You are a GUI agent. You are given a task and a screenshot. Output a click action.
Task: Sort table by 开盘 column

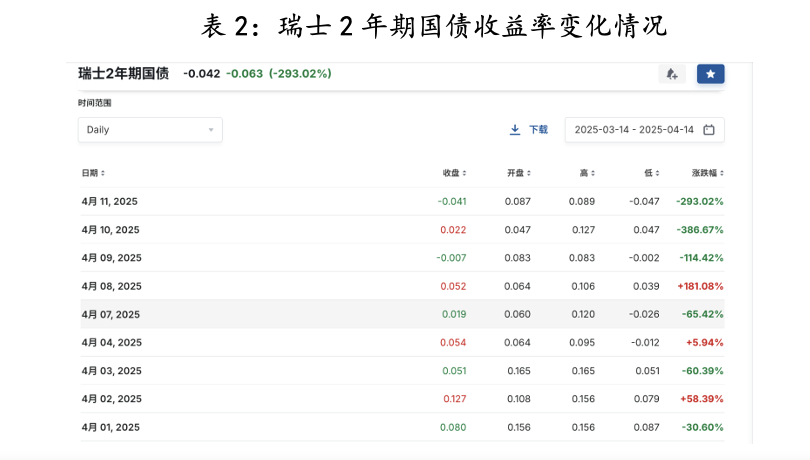518,173
